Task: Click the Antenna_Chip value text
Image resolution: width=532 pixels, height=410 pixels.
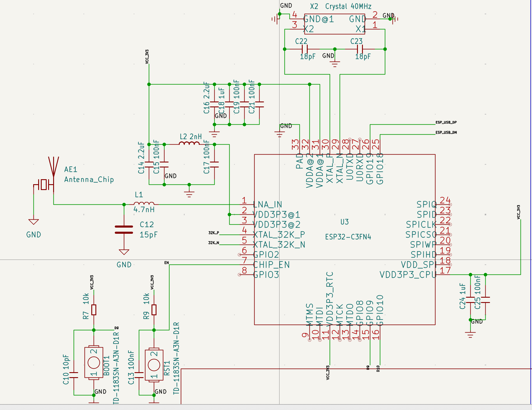Action: pyautogui.click(x=89, y=179)
